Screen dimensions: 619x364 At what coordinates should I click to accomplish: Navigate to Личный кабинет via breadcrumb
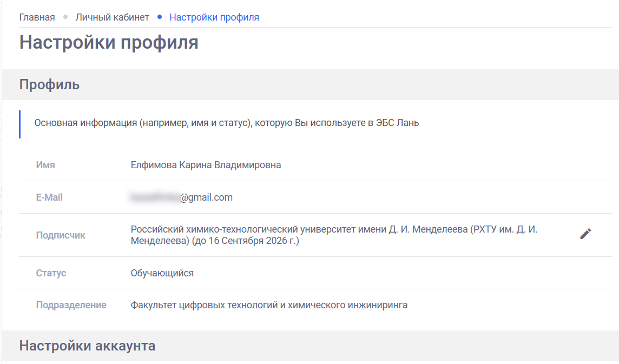pos(113,17)
